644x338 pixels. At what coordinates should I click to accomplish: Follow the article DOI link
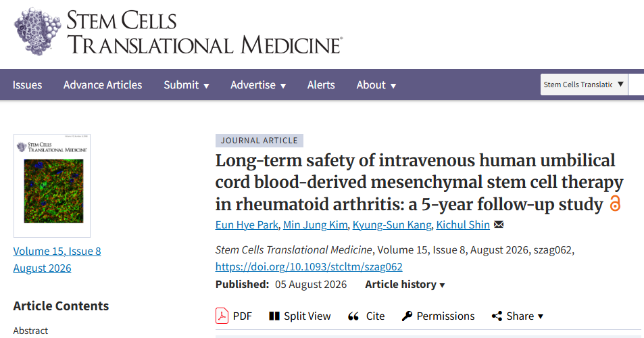click(309, 266)
